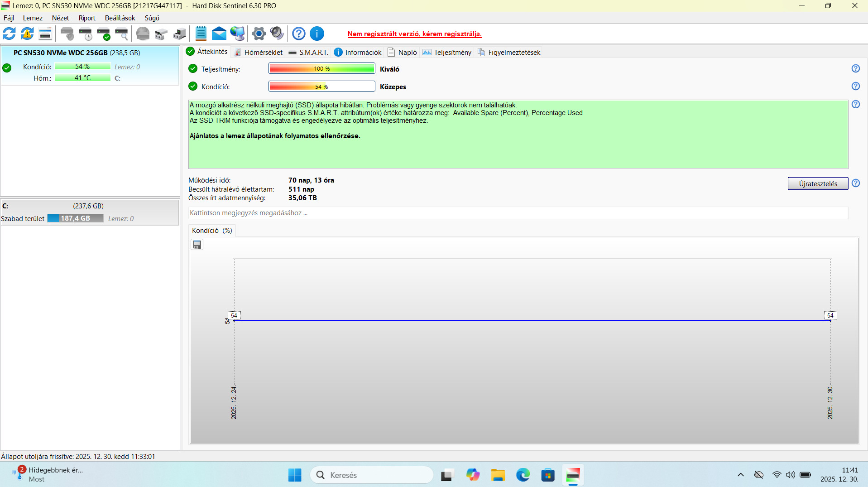
Task: Open the Riport menu
Action: [x=87, y=18]
